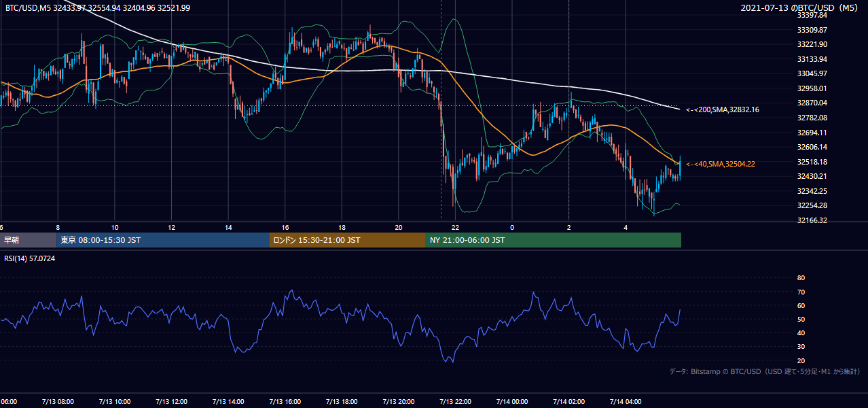Image resolution: width=868 pixels, height=408 pixels.
Task: Click the 早朝 session bar
Action: click(x=28, y=240)
